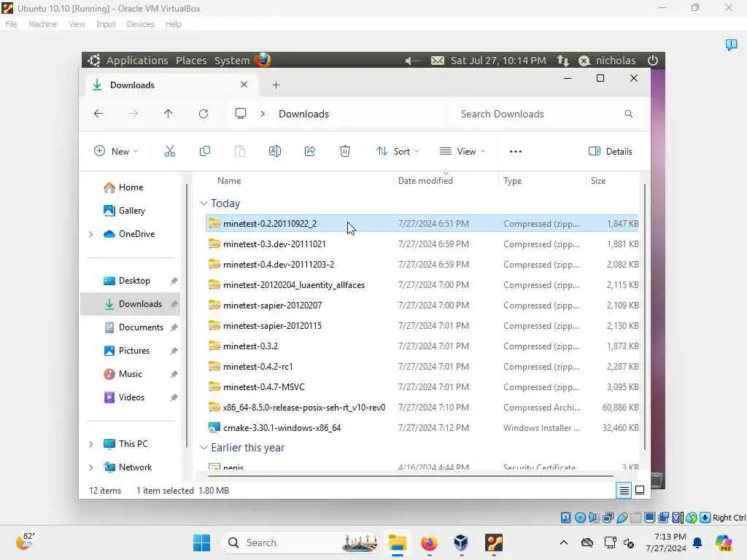The width and height of the screenshot is (747, 560).
Task: Go up one folder level
Action: click(169, 114)
